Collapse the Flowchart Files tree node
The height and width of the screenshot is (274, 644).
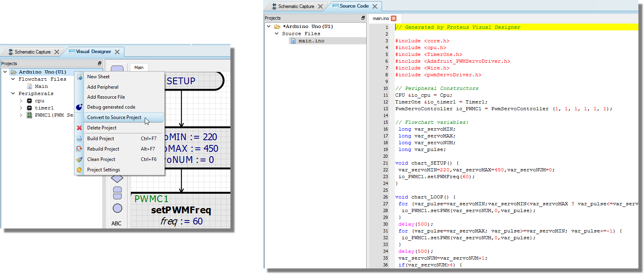(13, 79)
